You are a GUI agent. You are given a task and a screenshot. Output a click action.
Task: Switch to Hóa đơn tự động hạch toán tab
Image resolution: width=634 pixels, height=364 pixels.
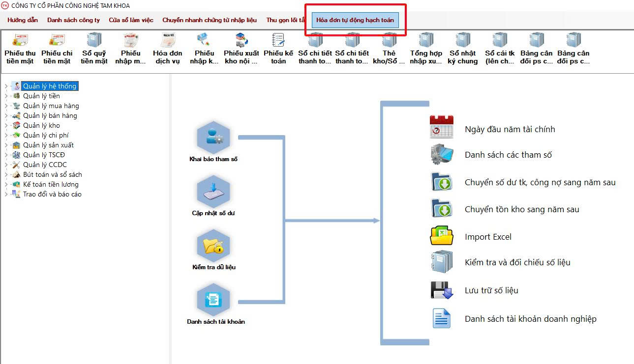point(355,20)
